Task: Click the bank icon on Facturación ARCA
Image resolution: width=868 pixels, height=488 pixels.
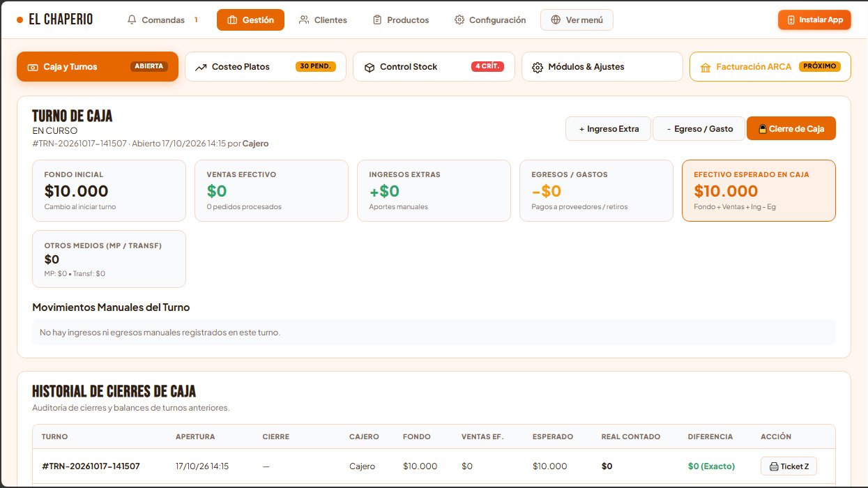Action: coord(706,68)
